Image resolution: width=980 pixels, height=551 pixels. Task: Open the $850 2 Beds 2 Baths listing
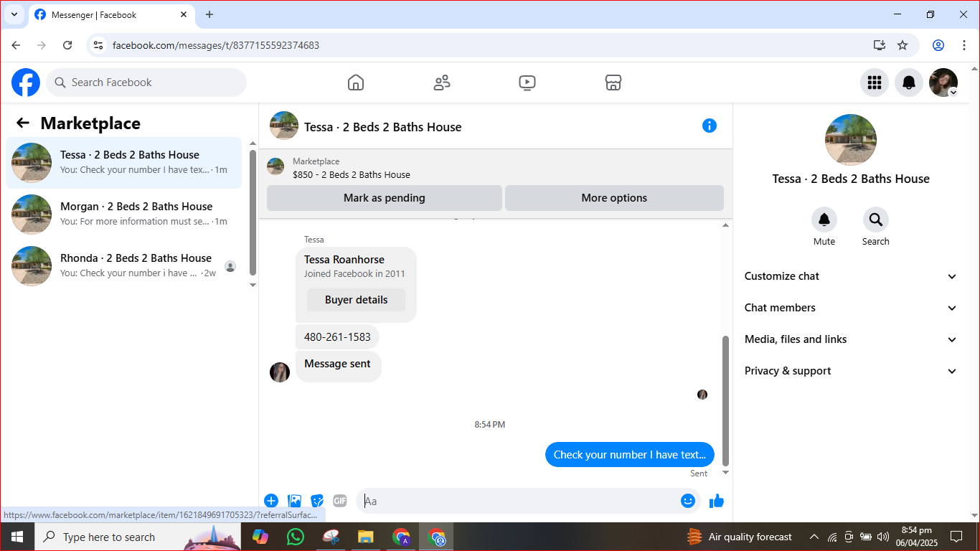352,174
